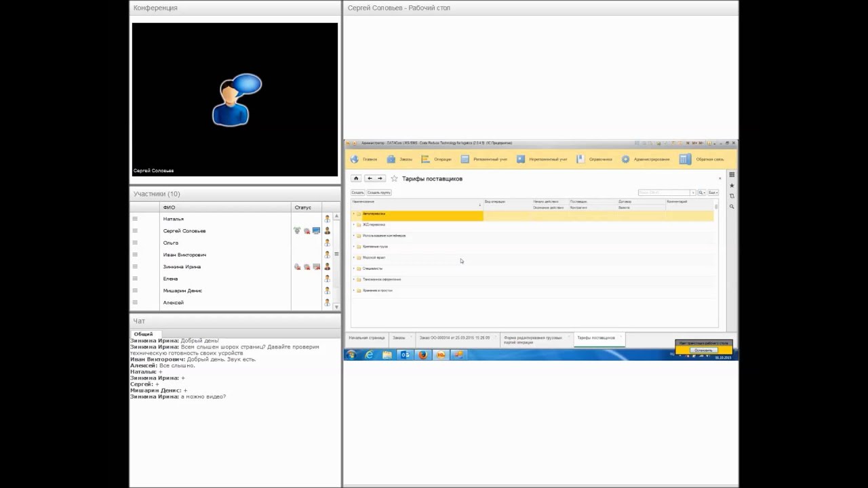
Task: Open the search magnifier in the right sidebar
Action: click(x=732, y=207)
